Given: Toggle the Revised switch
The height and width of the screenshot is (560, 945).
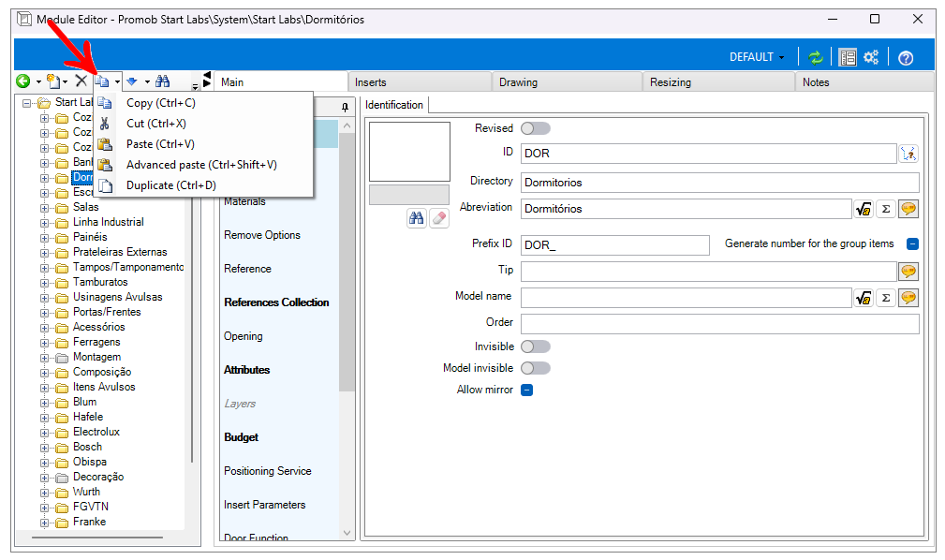Looking at the screenshot, I should [x=535, y=128].
